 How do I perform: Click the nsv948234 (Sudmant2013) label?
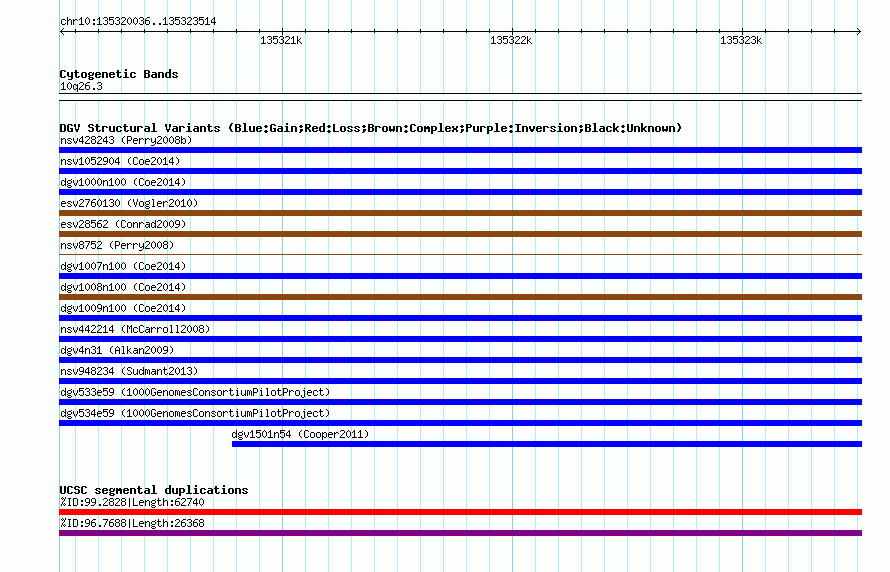[x=129, y=371]
